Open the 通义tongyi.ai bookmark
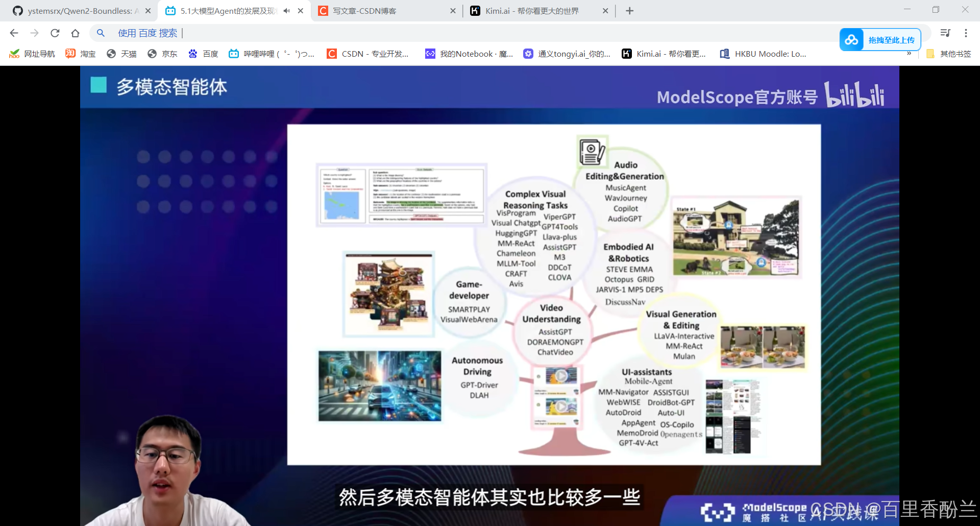 point(567,54)
